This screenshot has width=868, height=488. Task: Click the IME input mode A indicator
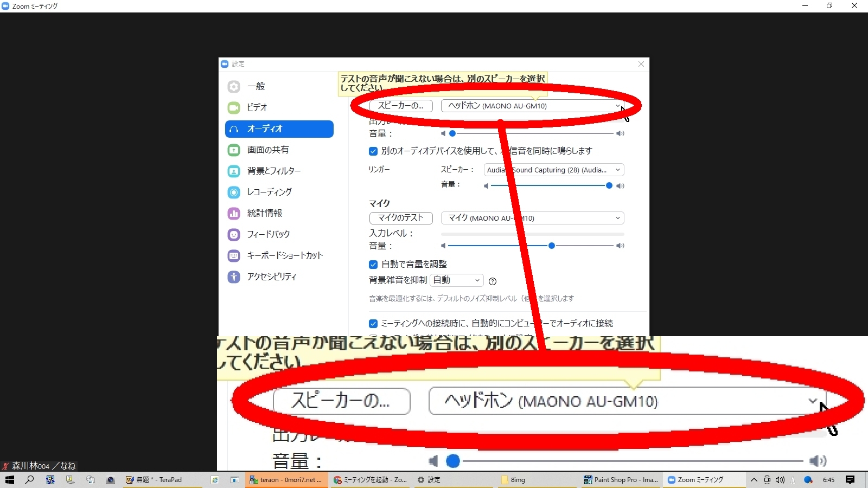pos(793,480)
